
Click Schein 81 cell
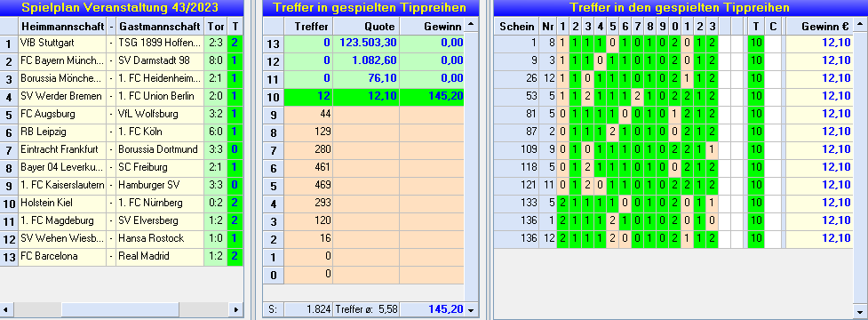coord(516,114)
